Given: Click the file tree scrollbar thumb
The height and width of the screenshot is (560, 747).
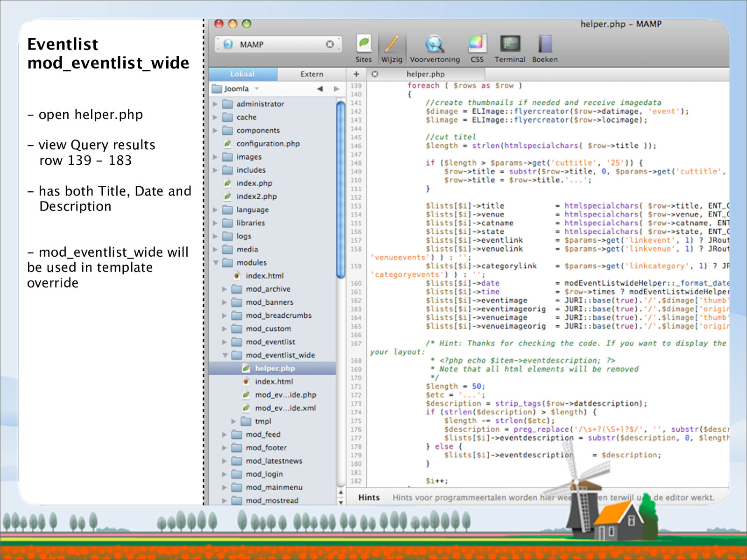Looking at the screenshot, I should click(x=341, y=189).
